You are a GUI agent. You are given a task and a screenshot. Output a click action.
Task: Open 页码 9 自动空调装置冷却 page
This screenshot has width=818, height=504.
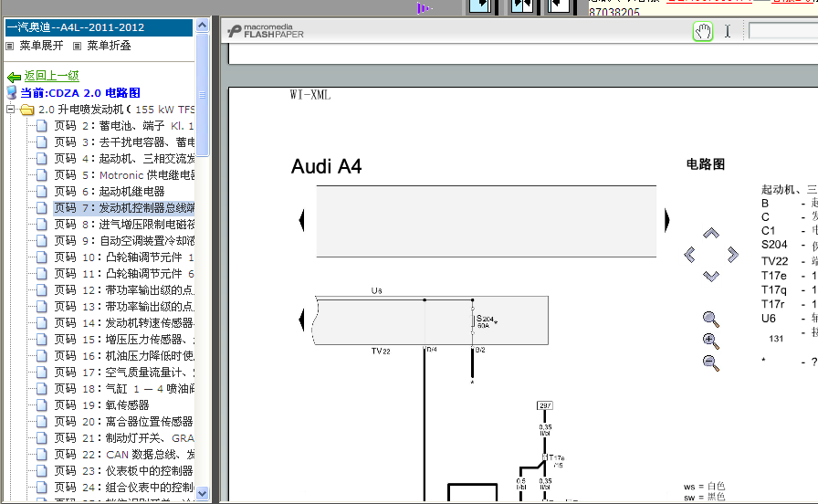tap(124, 240)
